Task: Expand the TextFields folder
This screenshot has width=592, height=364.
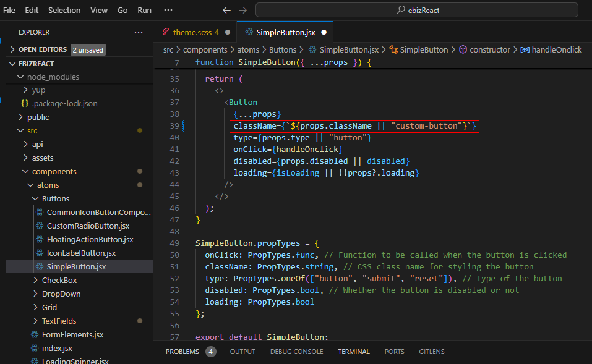Action: (54, 321)
